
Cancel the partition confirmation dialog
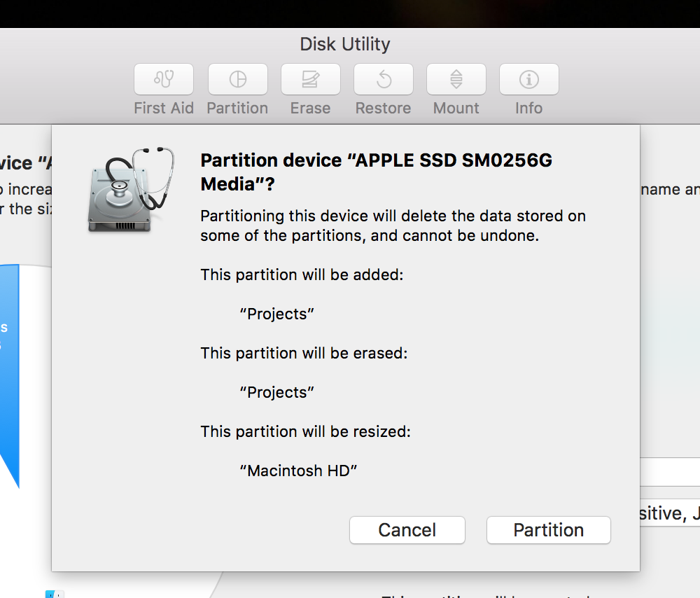407,530
